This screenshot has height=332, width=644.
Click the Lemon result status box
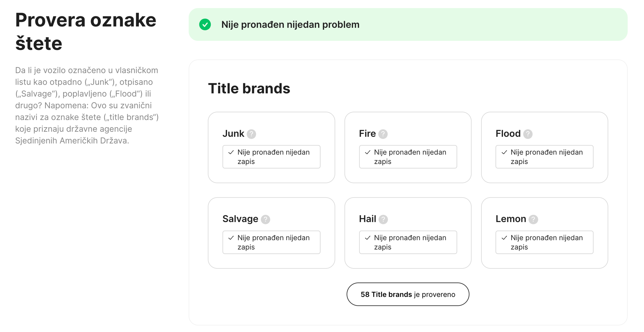(544, 242)
